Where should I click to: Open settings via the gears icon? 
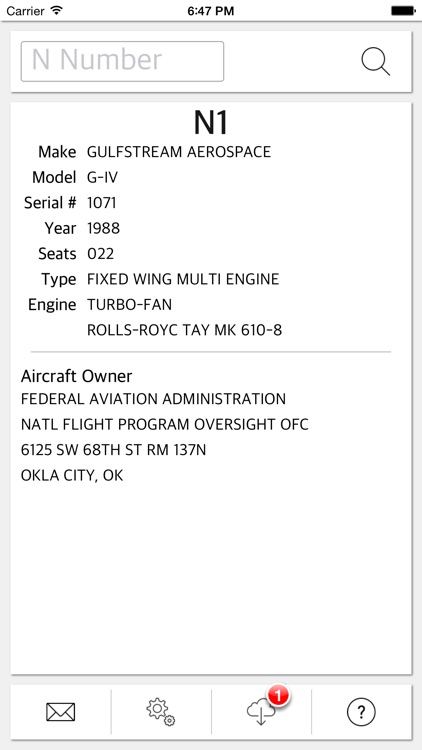(161, 712)
